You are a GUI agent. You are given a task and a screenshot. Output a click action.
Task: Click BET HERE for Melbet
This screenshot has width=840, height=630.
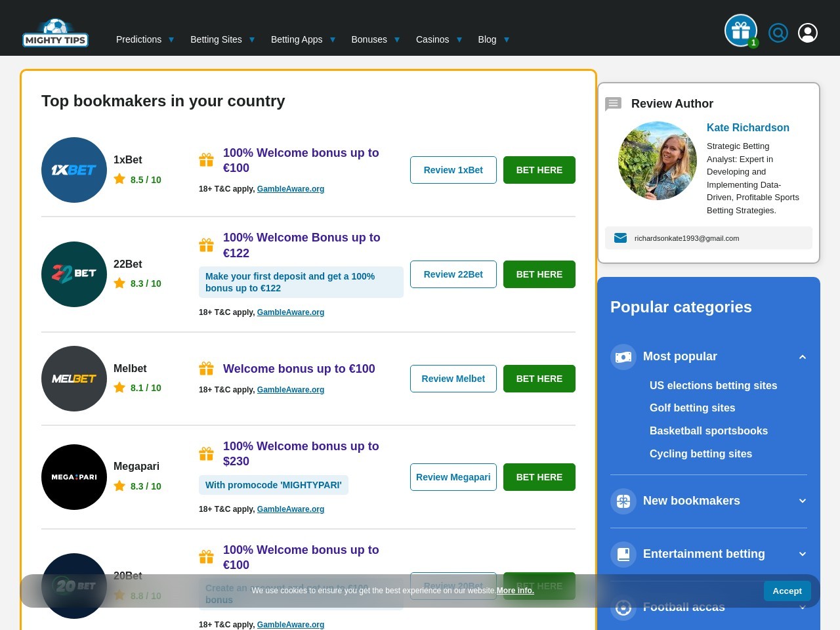539,379
